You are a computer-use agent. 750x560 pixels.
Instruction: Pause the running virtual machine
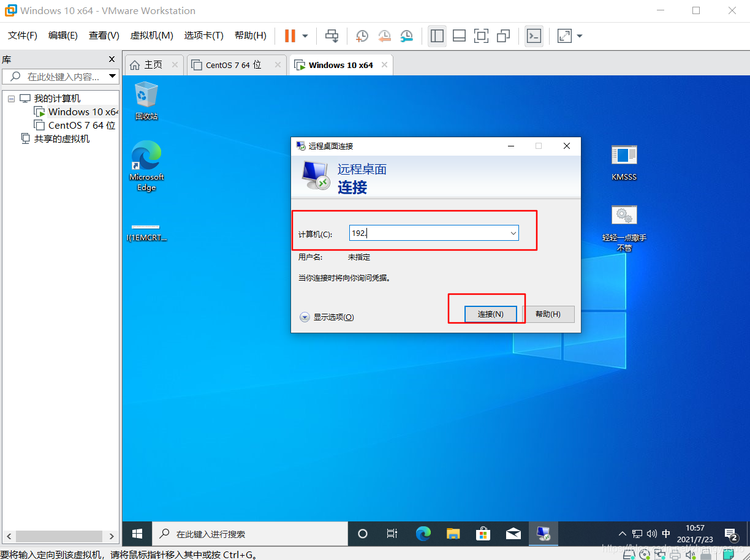tap(289, 36)
